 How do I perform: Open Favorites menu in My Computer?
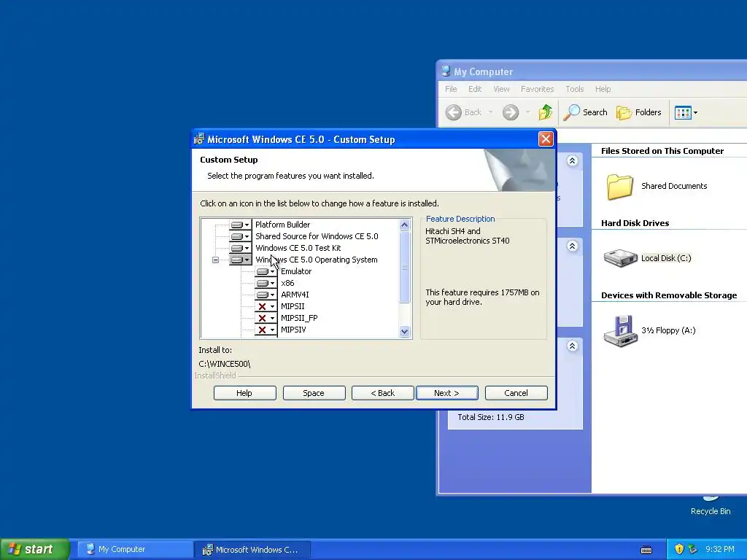[537, 89]
